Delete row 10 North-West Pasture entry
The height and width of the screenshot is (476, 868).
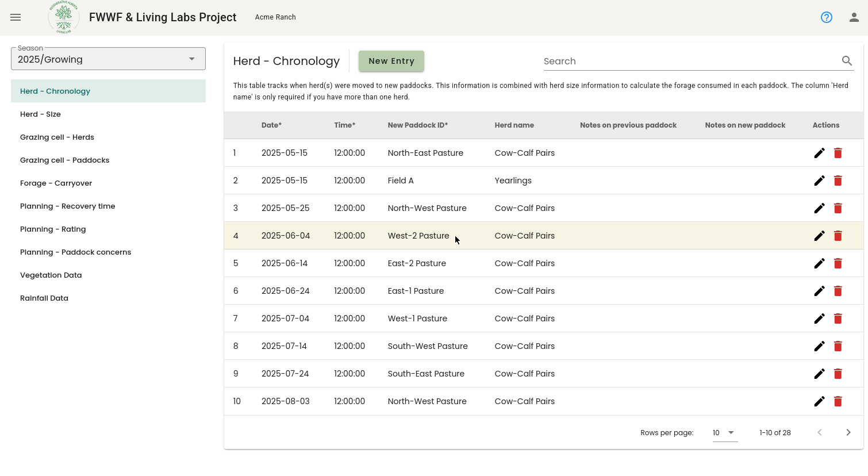click(x=838, y=401)
